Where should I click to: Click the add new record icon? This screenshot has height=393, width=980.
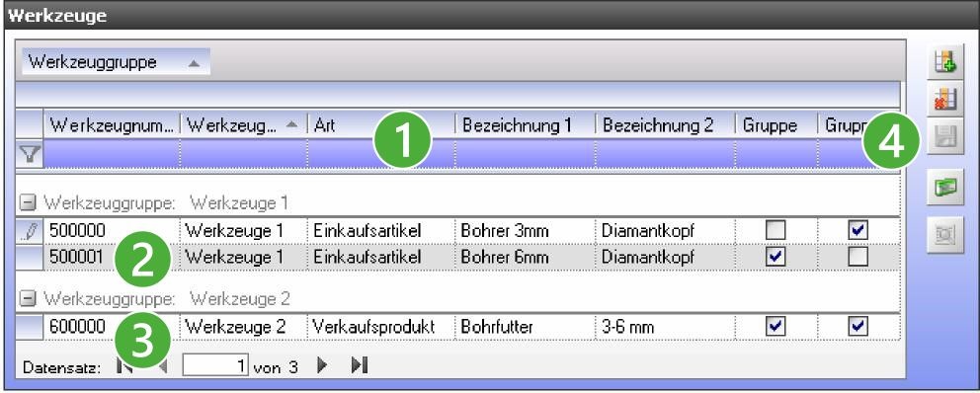click(x=944, y=63)
